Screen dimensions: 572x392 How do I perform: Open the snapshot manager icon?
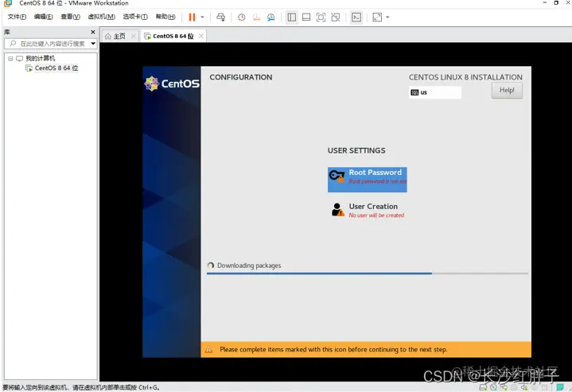click(271, 17)
